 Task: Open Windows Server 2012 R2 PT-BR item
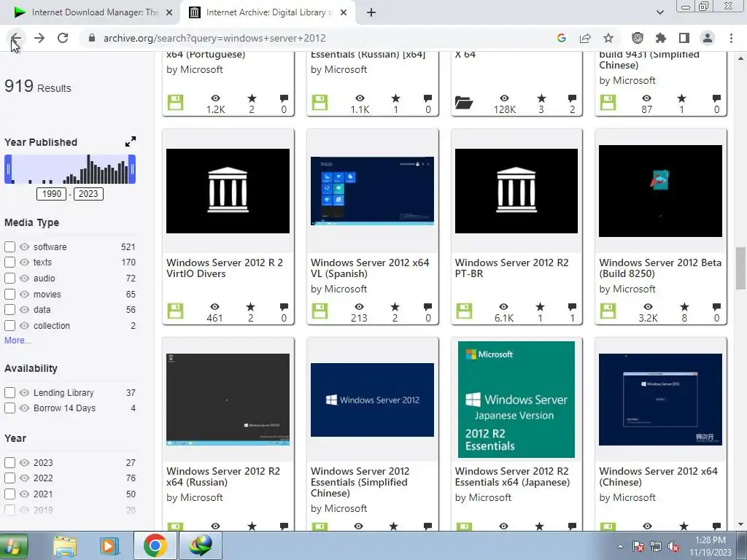coord(511,268)
